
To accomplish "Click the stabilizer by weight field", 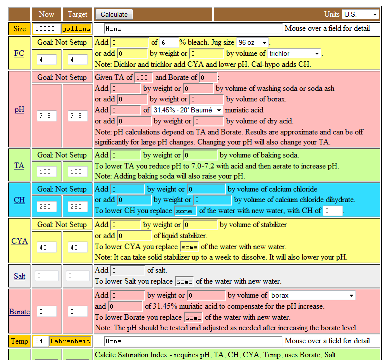I will point(126,225).
